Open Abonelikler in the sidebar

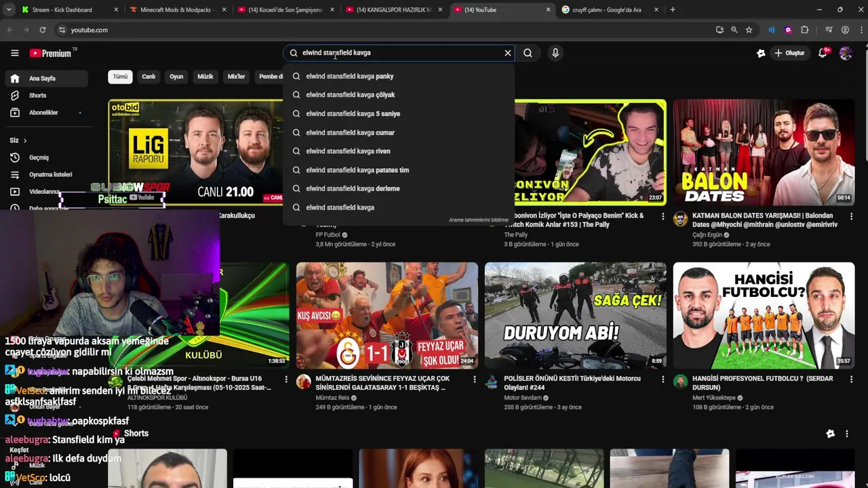(x=47, y=113)
